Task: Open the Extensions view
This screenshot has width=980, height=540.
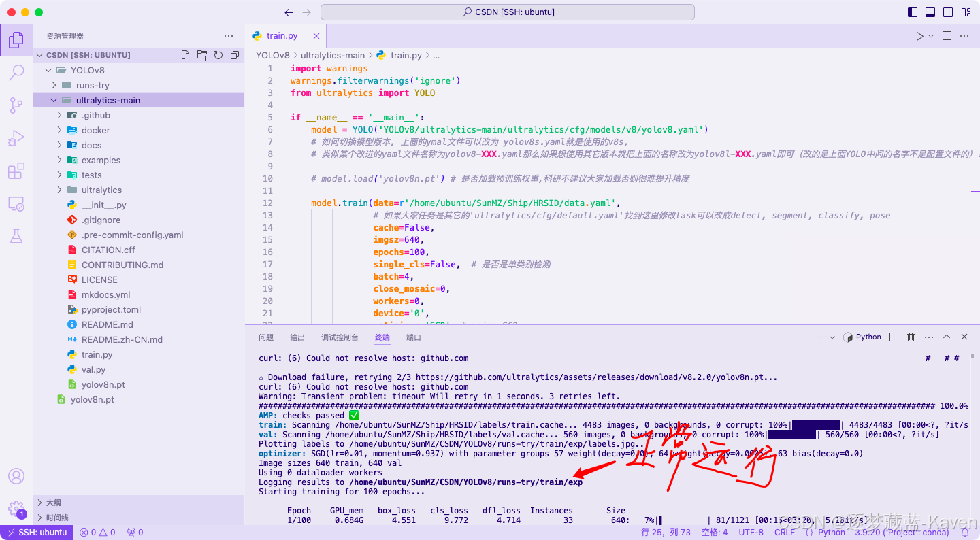Action: tap(16, 171)
